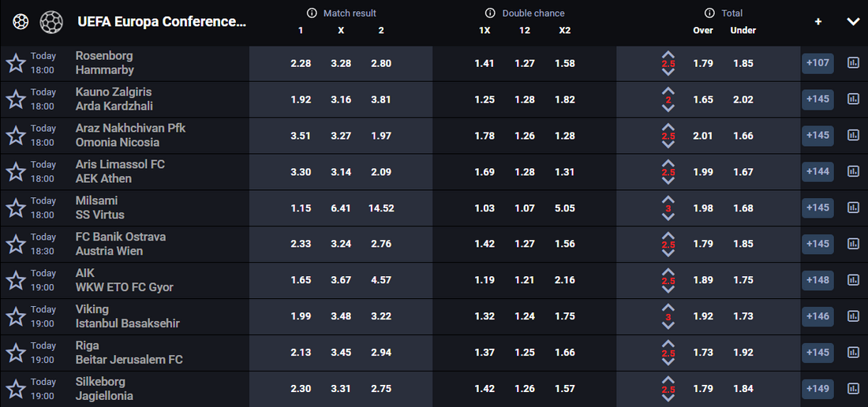Open statistics icon for Kauno Zalgiris match

coord(853,99)
